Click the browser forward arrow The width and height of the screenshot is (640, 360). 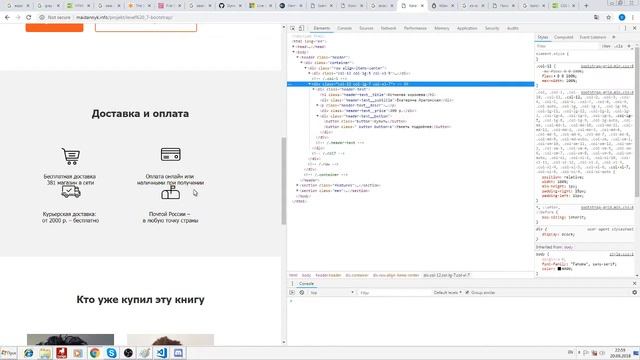point(18,18)
